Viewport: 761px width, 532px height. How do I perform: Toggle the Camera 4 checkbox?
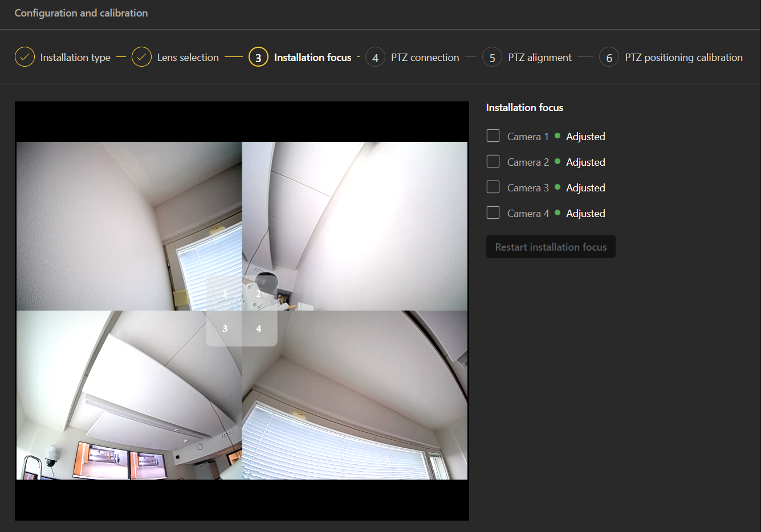click(x=493, y=212)
